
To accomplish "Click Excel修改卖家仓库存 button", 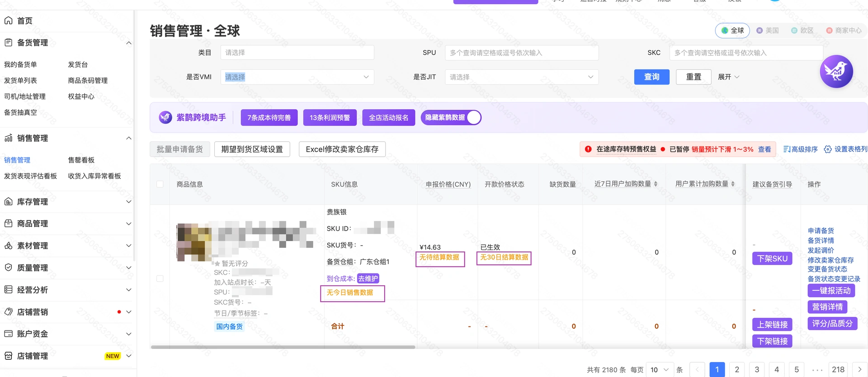I will tap(342, 149).
